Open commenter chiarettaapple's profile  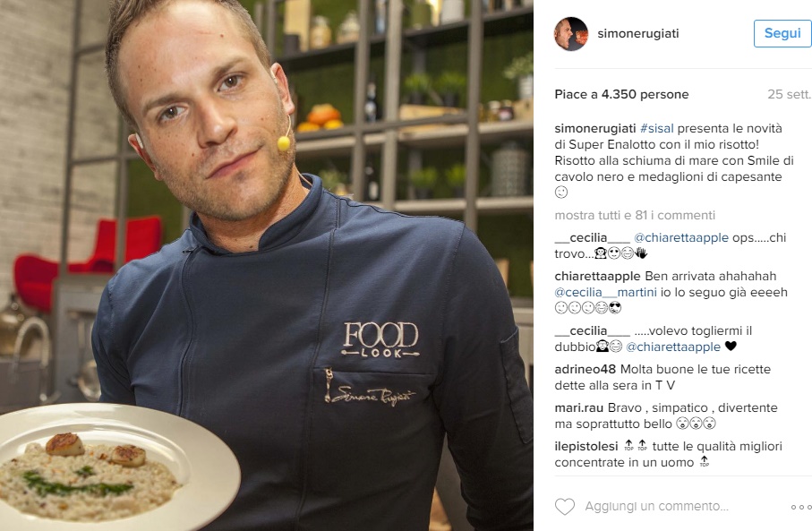click(x=597, y=276)
